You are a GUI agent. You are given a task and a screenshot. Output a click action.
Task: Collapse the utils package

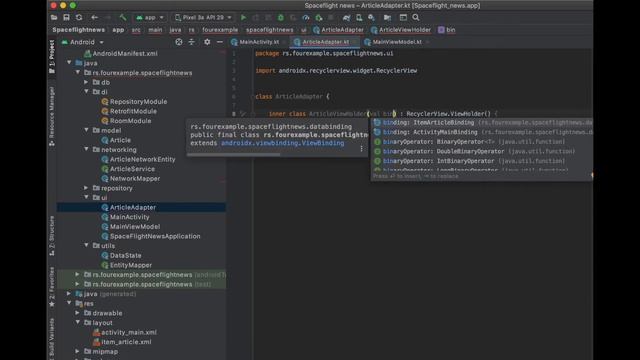click(x=86, y=246)
